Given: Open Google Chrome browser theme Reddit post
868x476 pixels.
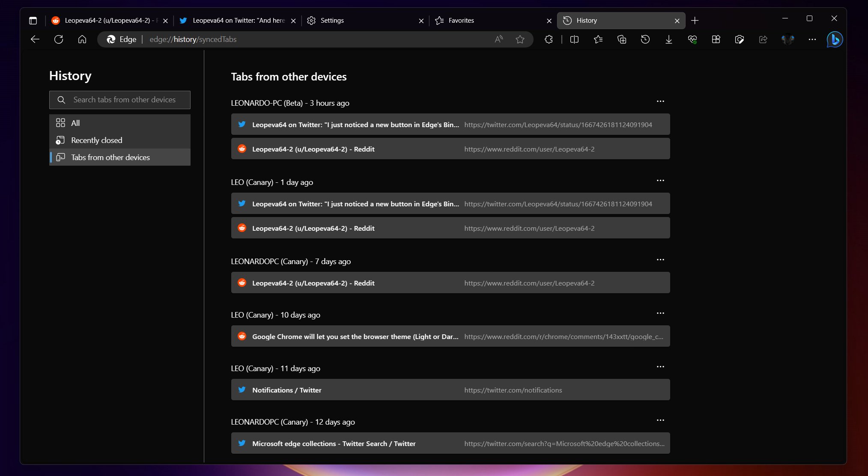Looking at the screenshot, I should pyautogui.click(x=450, y=336).
